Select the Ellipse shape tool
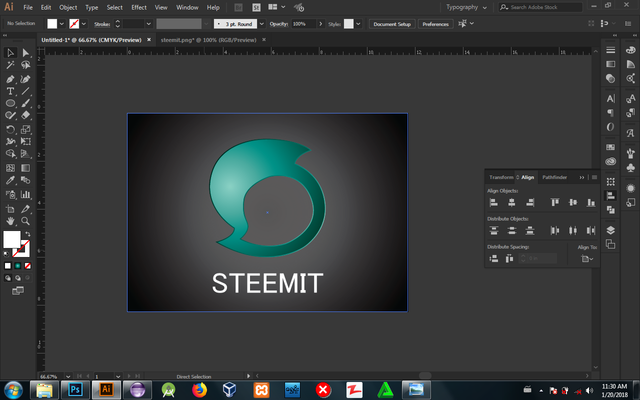The width and height of the screenshot is (640, 400). click(10, 103)
